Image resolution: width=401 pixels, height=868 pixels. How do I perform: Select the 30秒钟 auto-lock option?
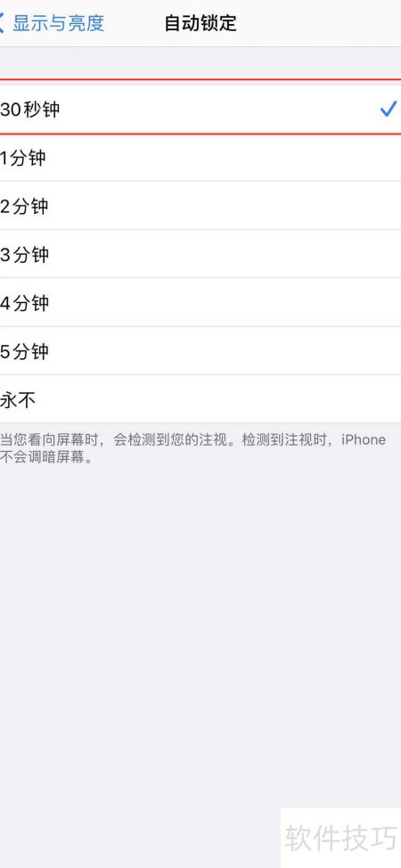pos(200,110)
